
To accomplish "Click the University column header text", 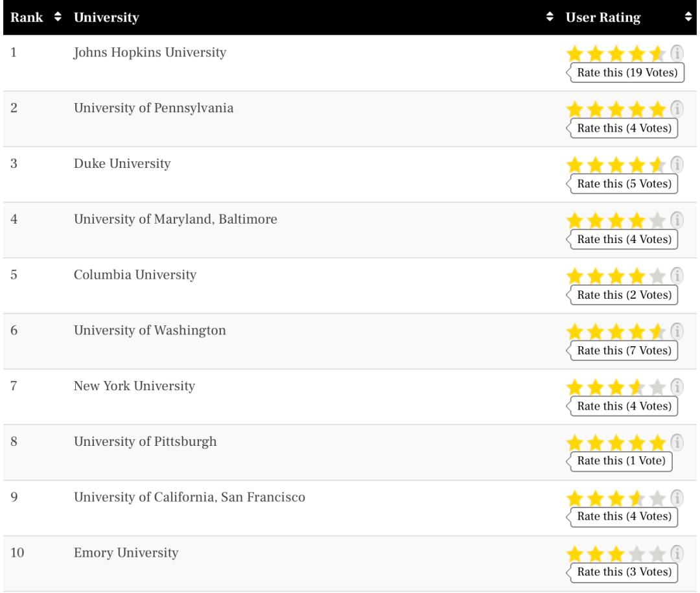I will pyautogui.click(x=106, y=17).
